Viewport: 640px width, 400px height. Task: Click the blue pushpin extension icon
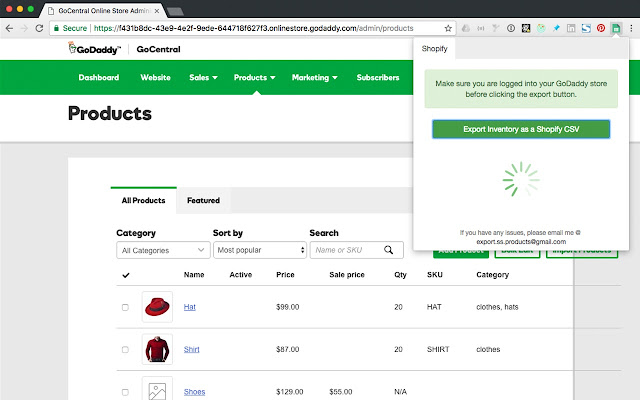[x=556, y=28]
